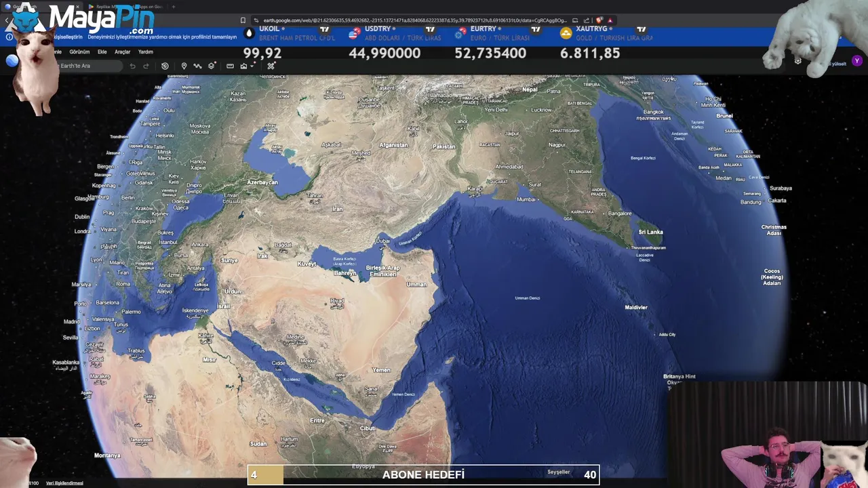Click the Afganistan label on the map
This screenshot has height=488, width=868.
point(393,145)
